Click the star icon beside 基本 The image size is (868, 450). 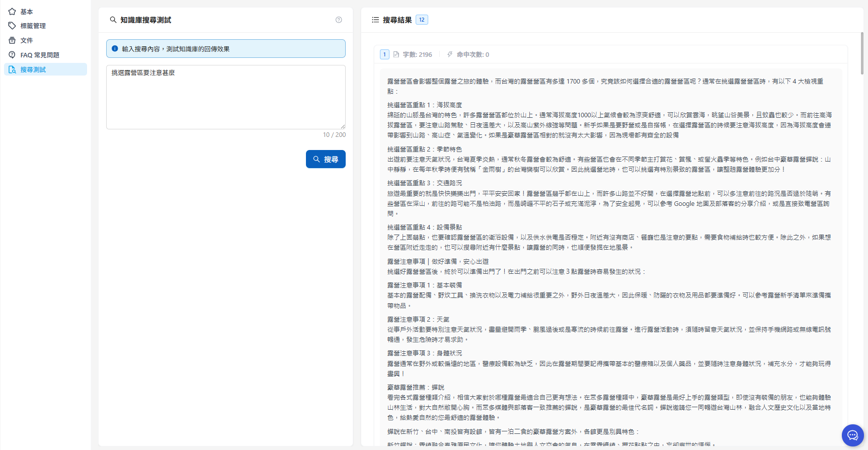click(x=12, y=12)
